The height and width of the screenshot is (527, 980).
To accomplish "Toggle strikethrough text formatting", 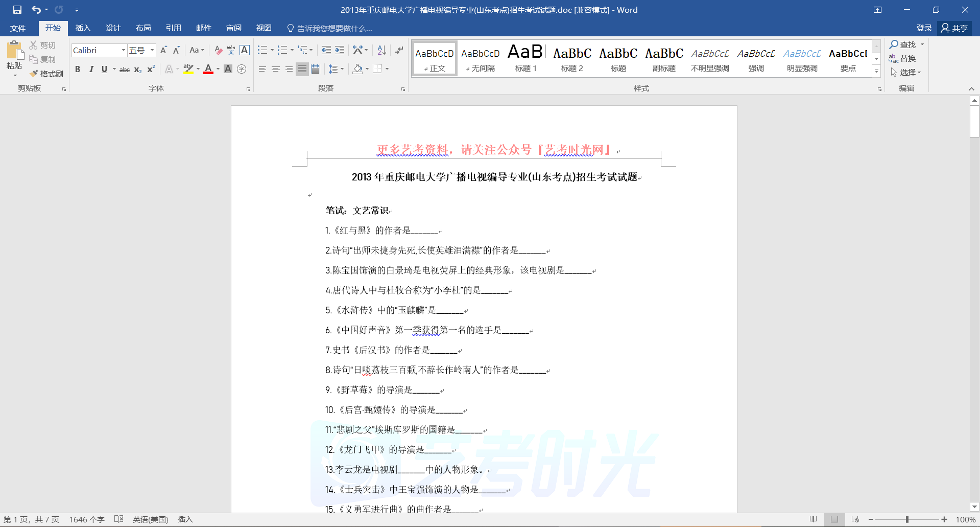I will pos(124,70).
